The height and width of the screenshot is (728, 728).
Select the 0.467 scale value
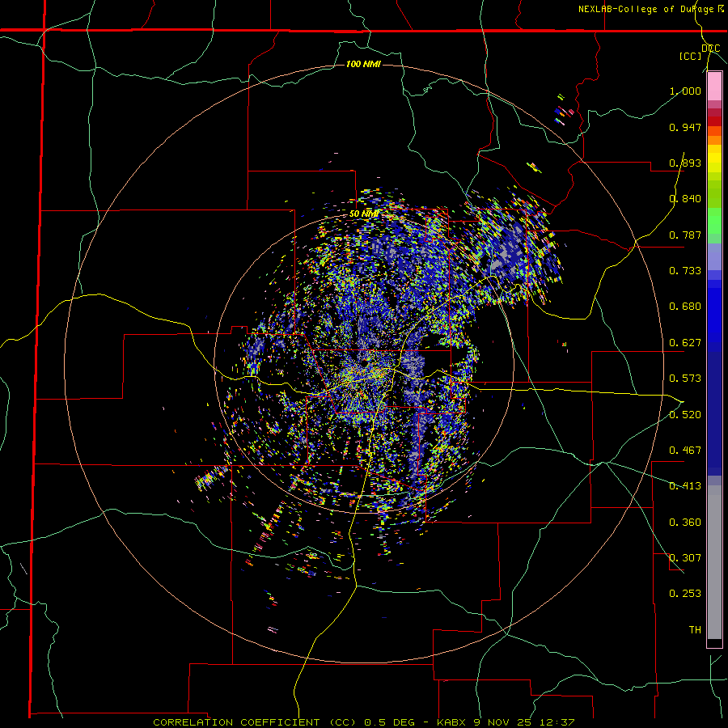point(685,451)
